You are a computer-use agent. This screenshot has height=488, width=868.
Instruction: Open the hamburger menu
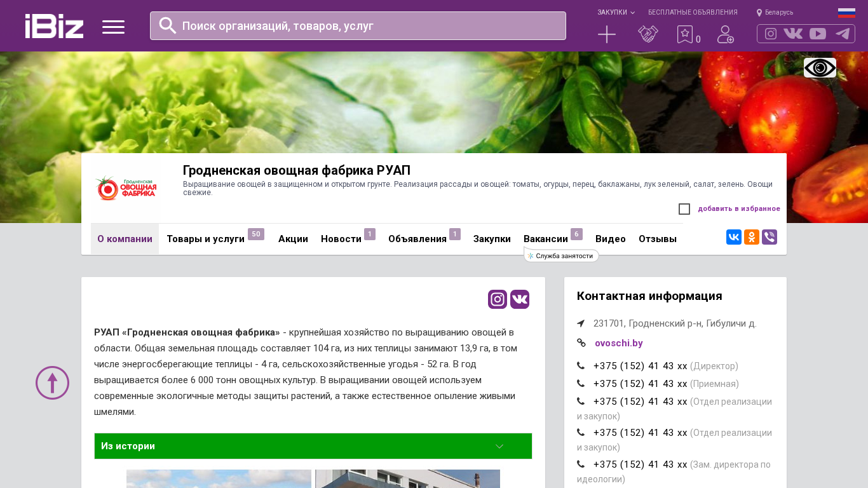[x=113, y=27]
